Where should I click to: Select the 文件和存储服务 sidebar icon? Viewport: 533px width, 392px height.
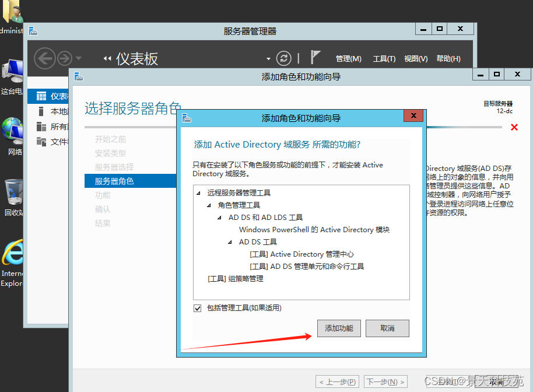tap(41, 141)
